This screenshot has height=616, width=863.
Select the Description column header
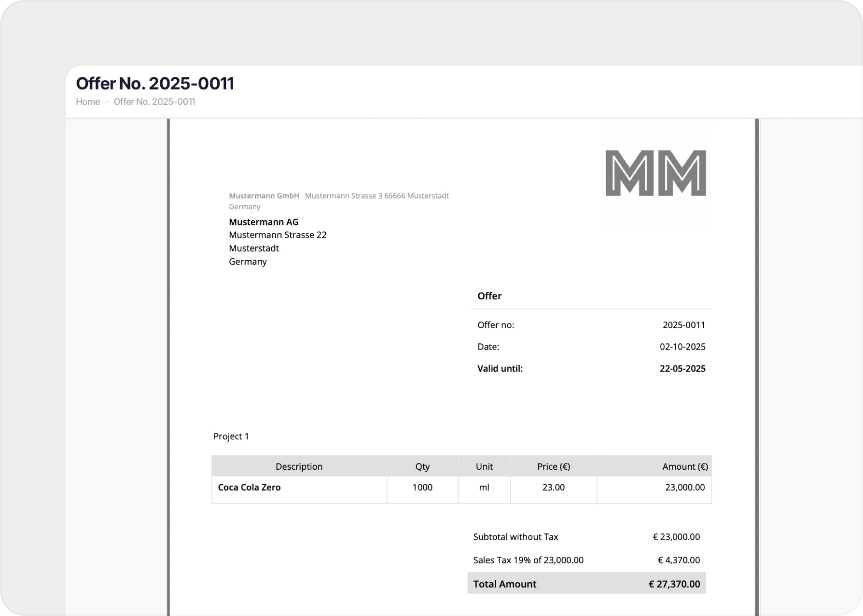point(299,466)
